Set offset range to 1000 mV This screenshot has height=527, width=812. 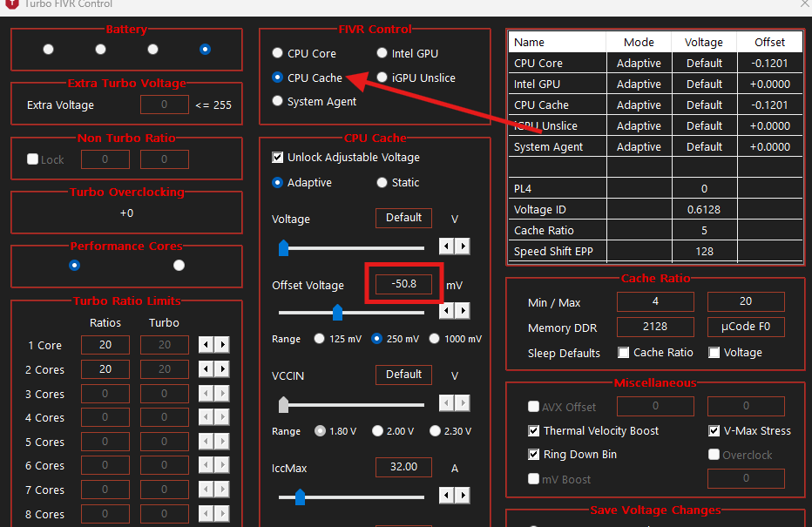[435, 339]
